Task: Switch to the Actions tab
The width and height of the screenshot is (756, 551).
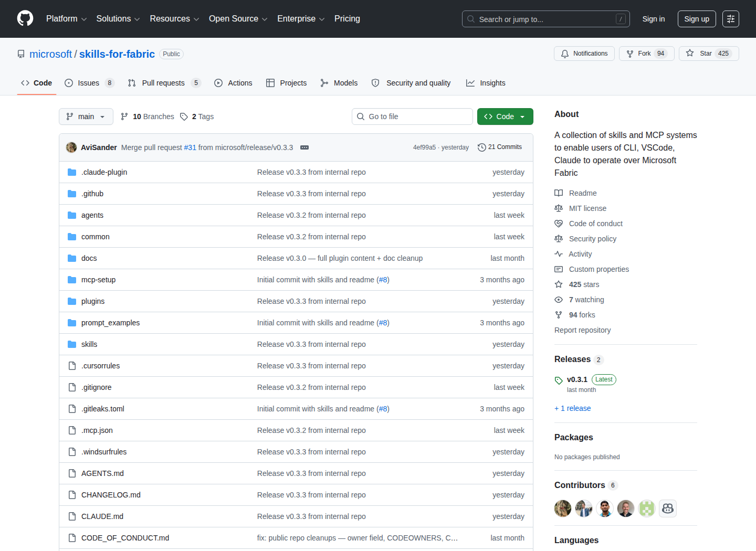Action: pyautogui.click(x=233, y=83)
